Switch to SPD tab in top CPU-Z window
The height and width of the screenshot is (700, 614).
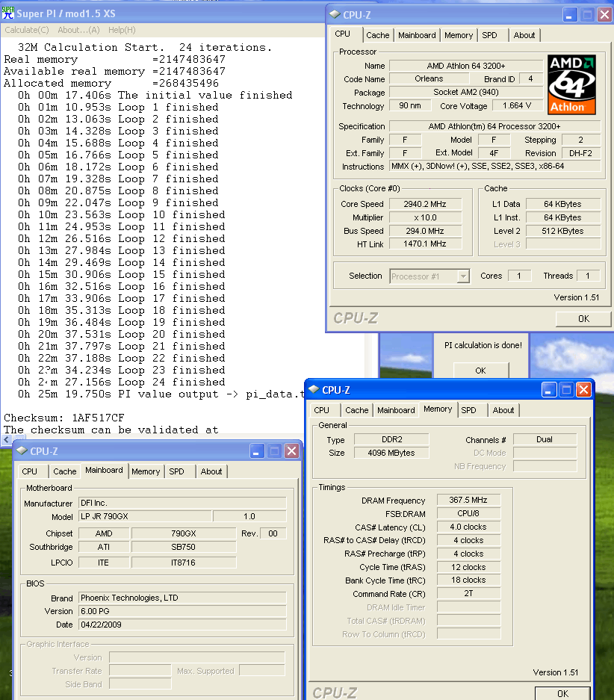489,35
